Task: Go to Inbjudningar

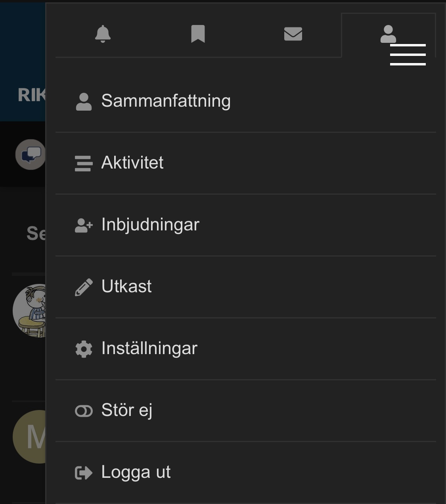Action: pyautogui.click(x=150, y=225)
